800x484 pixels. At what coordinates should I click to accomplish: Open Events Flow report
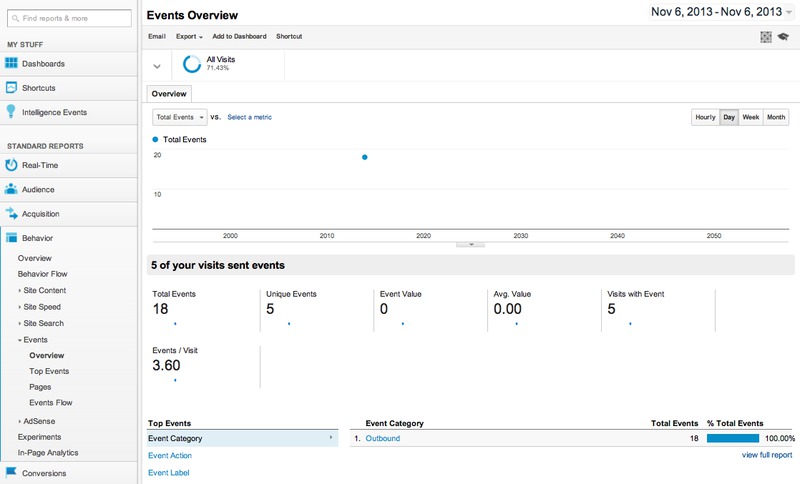51,403
